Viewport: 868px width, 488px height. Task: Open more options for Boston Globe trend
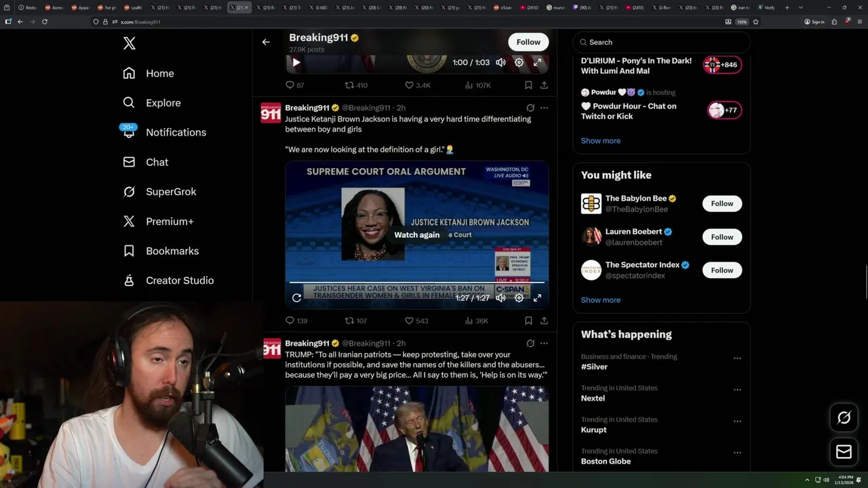pyautogui.click(x=737, y=453)
